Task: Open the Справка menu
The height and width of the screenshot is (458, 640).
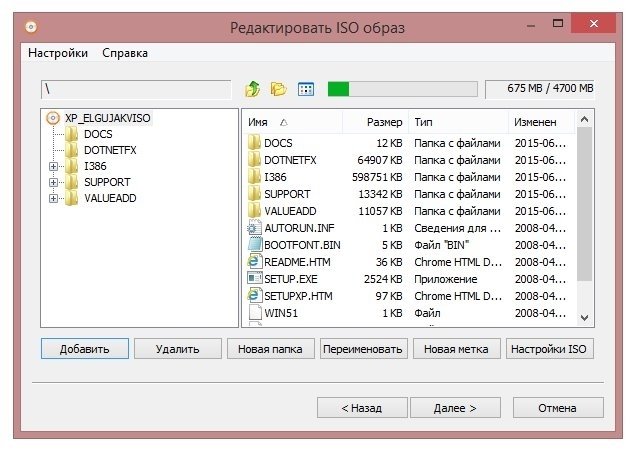Action: click(x=125, y=53)
